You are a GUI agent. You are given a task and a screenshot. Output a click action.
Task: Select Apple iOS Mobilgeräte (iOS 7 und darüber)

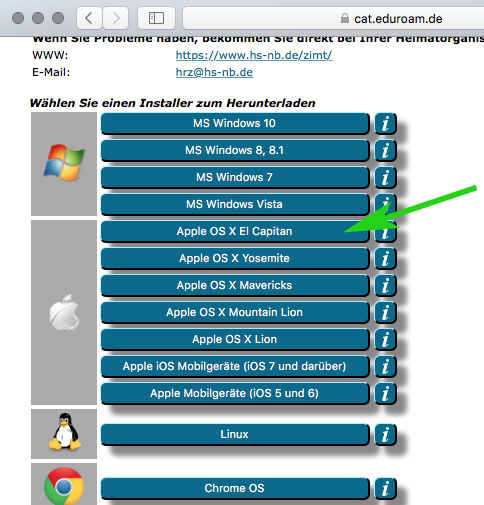pos(235,366)
